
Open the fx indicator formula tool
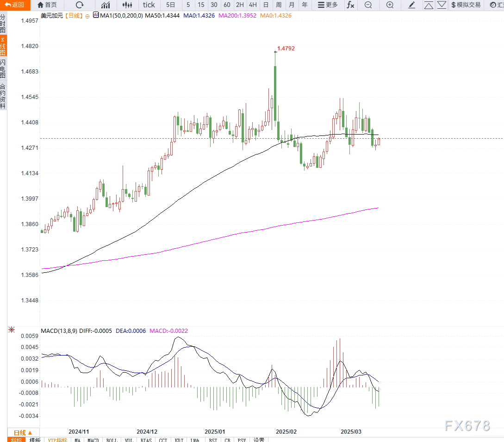[x=350, y=5]
